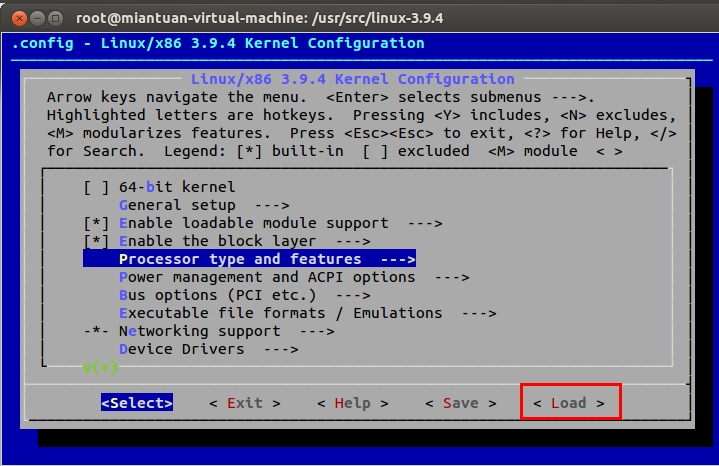Image resolution: width=719 pixels, height=466 pixels.
Task: Open the Device Drivers submenu
Action: [209, 350]
